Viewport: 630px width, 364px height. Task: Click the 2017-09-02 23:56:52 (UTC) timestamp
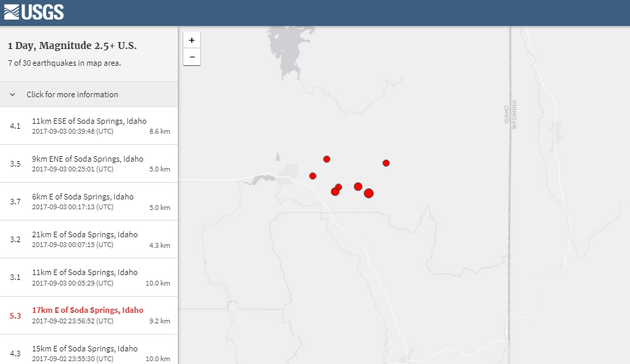tap(73, 321)
